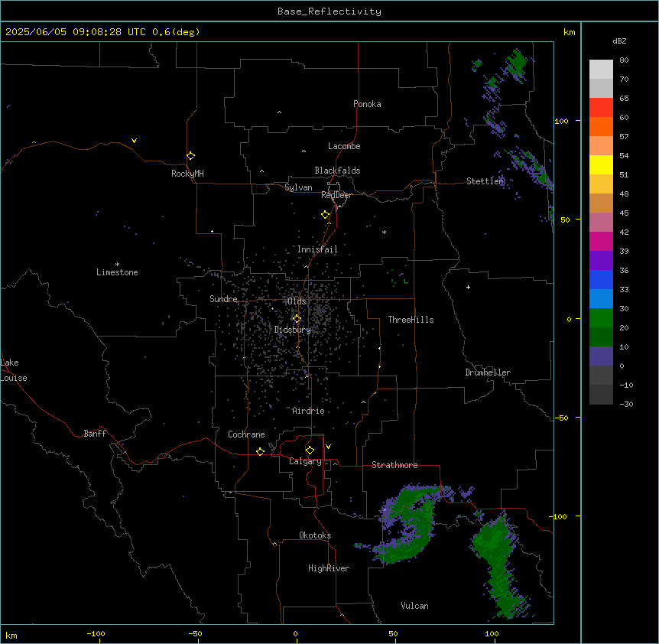
Task: Click the km label at the bottom-left corner
Action: (11, 636)
